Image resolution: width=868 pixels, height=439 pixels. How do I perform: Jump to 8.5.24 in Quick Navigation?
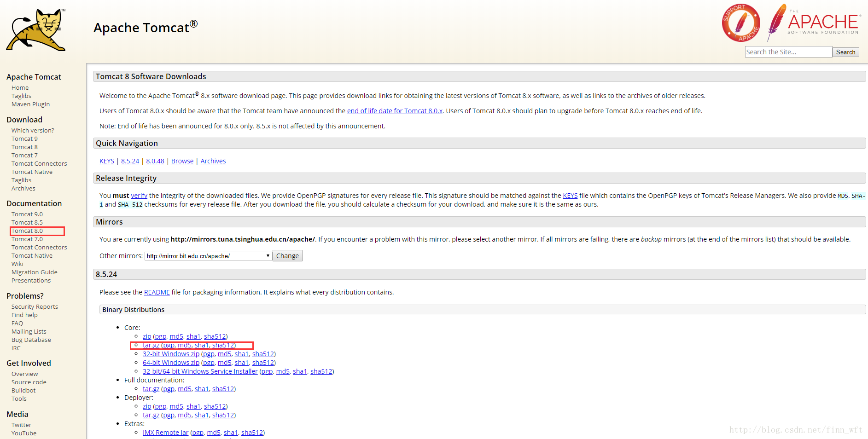point(130,161)
